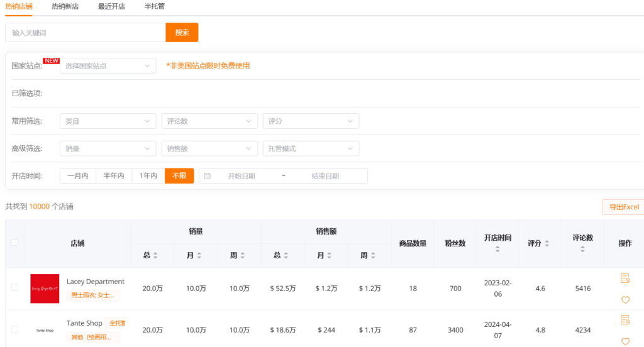Open the 销量 filter dropdown
Image resolution: width=644 pixels, height=347 pixels.
click(108, 148)
